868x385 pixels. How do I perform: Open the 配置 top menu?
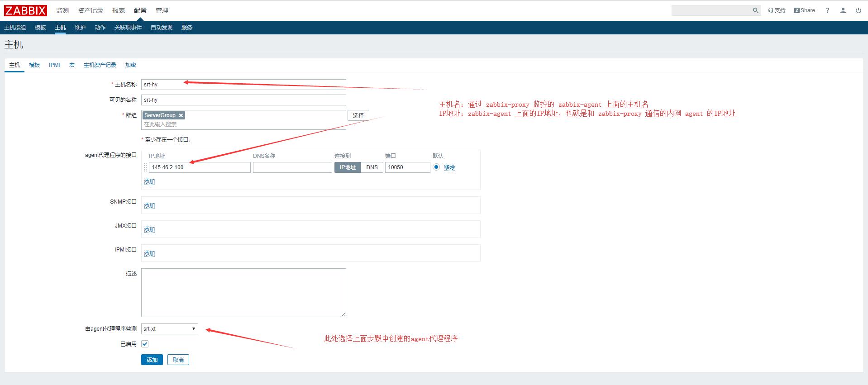coord(140,10)
